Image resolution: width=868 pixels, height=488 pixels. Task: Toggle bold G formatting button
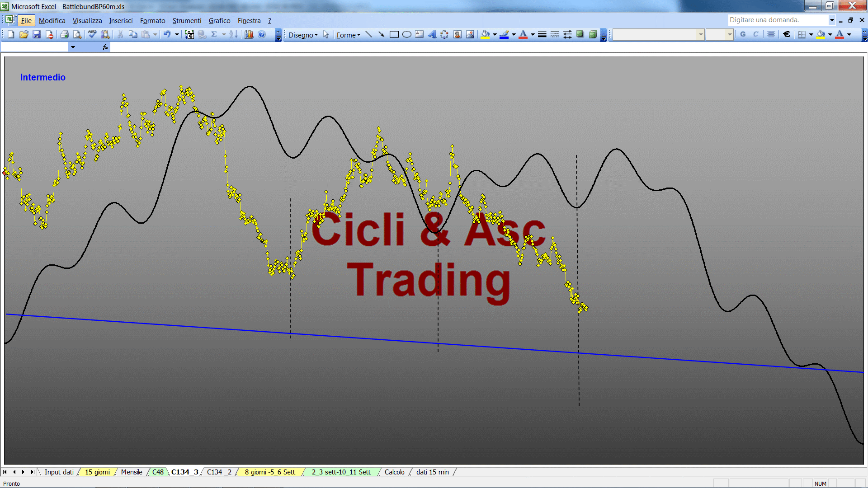click(x=743, y=34)
